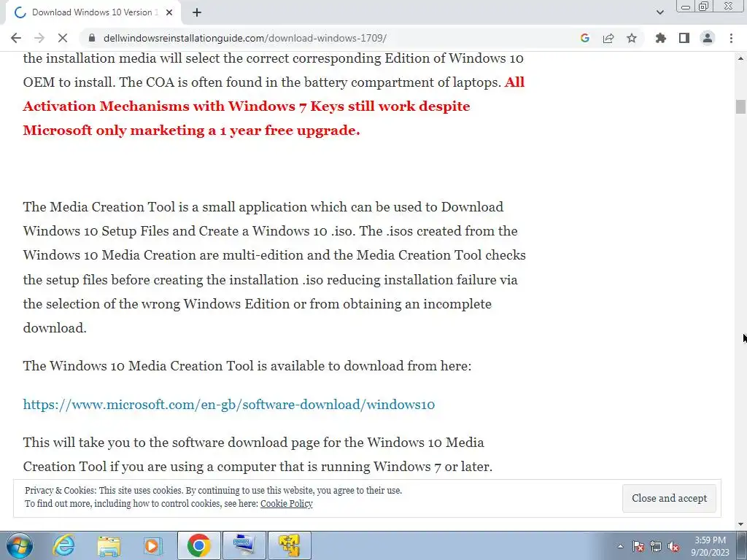View site security lock information
The image size is (747, 560).
tap(92, 38)
